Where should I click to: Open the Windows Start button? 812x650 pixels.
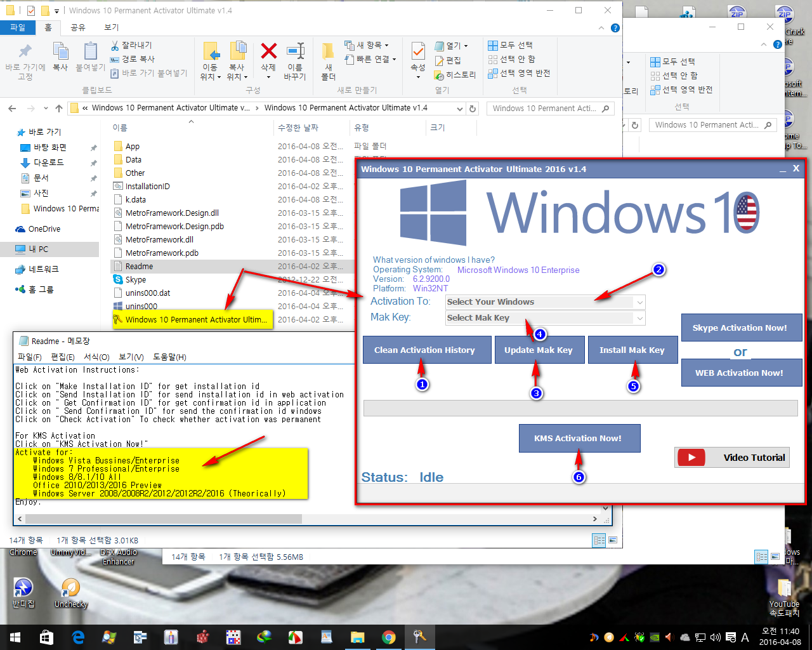tap(15, 637)
